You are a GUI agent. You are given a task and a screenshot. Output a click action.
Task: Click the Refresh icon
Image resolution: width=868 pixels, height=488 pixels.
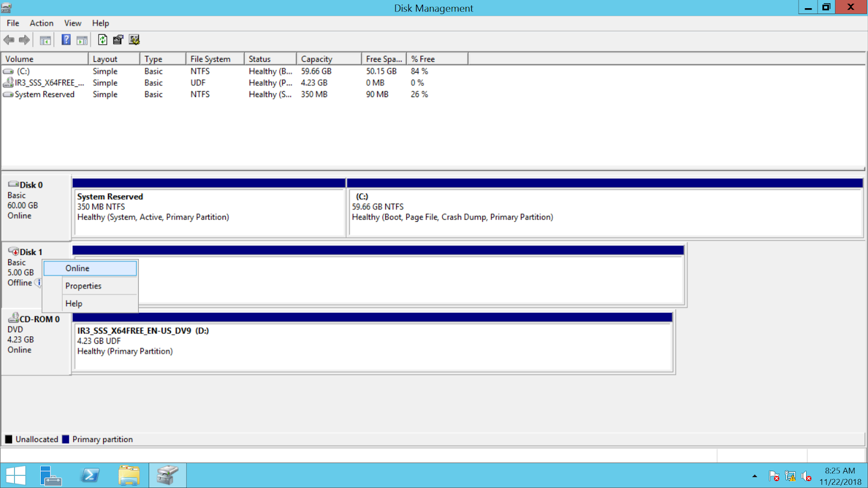tap(102, 40)
